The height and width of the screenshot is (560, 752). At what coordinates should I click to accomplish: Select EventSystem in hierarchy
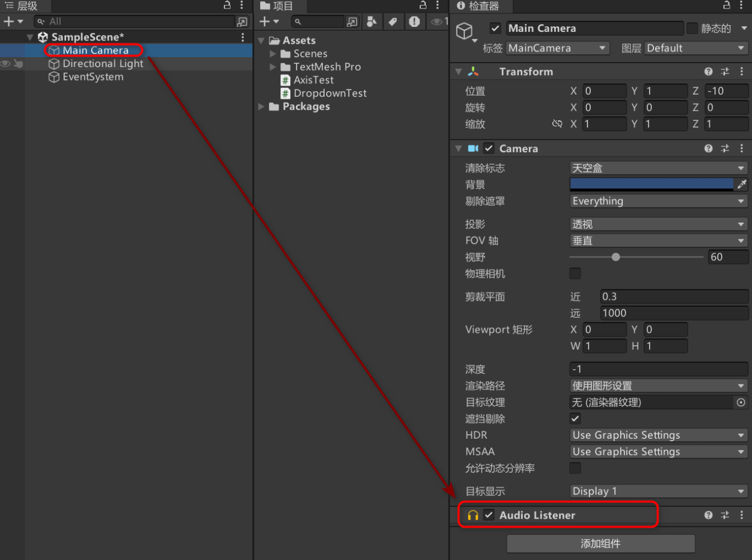point(93,77)
